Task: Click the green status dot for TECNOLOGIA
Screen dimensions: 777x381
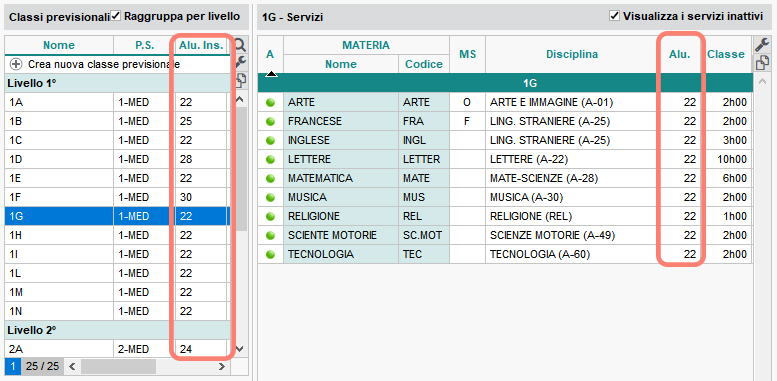Action: tap(270, 254)
